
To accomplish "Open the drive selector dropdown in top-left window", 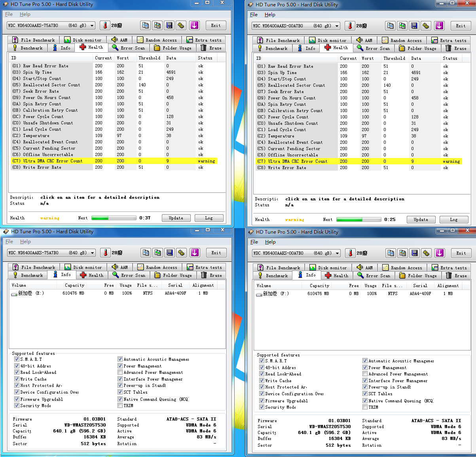I will point(92,25).
